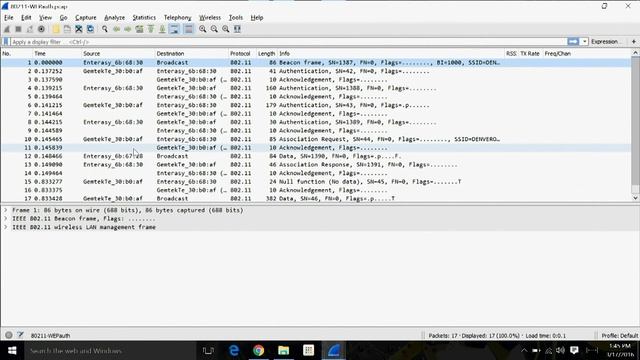Select packet 6, Authentication SN=43
The height and width of the screenshot is (360, 640).
coord(316,105)
